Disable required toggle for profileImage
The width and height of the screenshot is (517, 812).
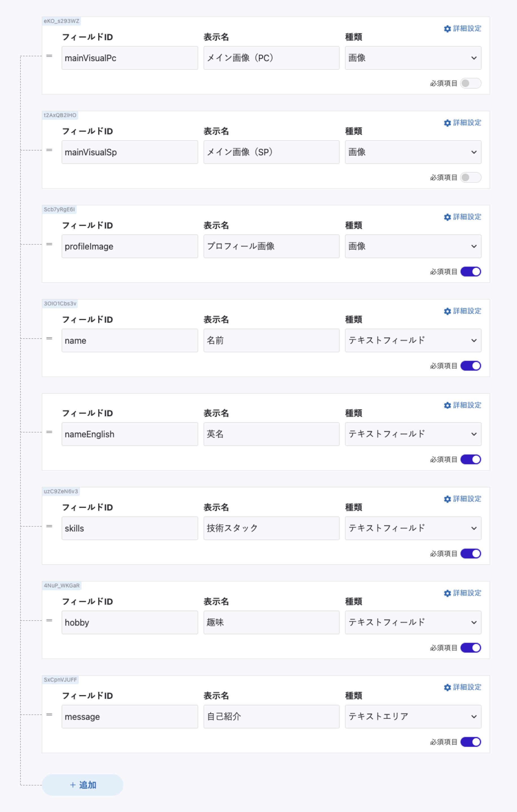click(470, 271)
